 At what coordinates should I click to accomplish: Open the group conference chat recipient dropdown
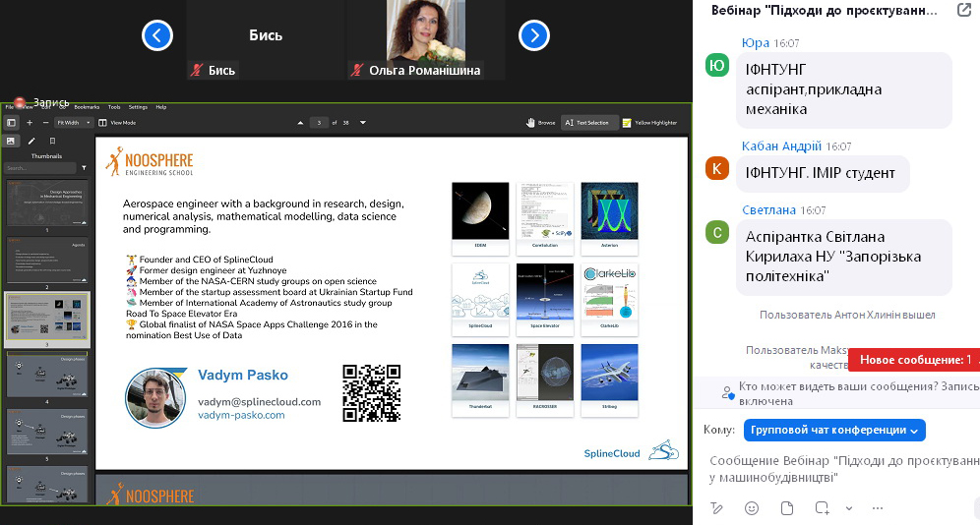click(834, 430)
